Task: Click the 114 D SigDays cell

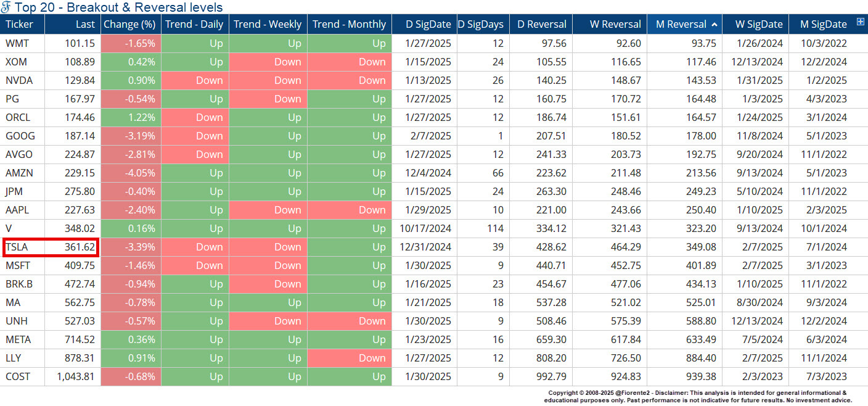Action: [x=483, y=228]
